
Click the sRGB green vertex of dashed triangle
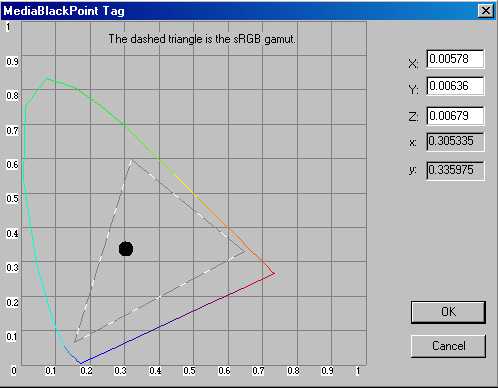(132, 161)
